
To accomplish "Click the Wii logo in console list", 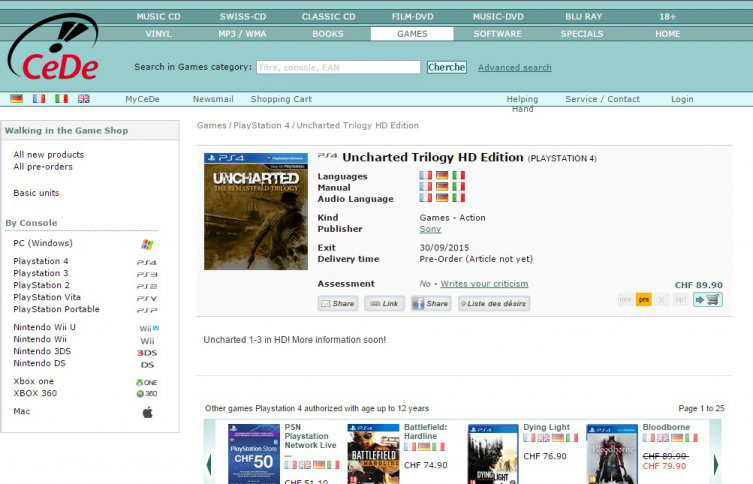I will [x=147, y=341].
